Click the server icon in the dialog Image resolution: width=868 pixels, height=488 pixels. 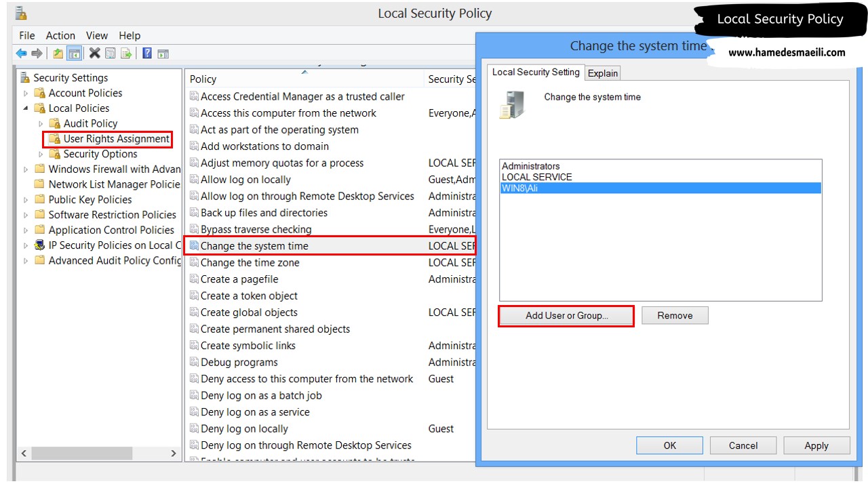click(x=511, y=106)
